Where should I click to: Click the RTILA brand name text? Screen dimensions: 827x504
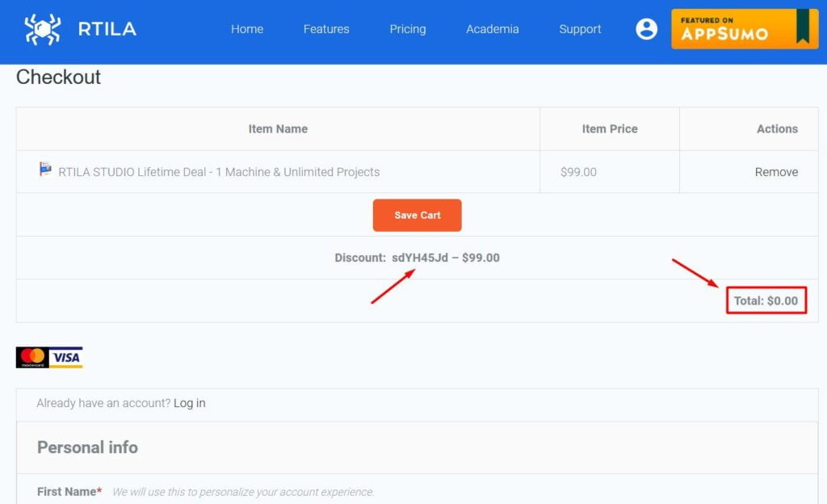107,29
